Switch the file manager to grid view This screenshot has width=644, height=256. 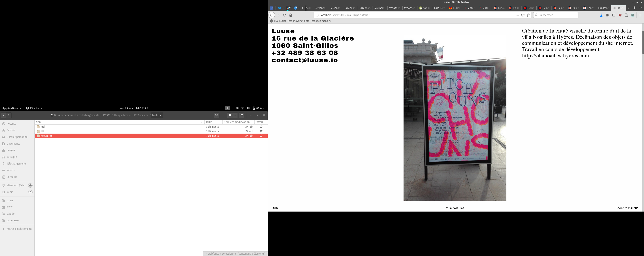pos(230,115)
